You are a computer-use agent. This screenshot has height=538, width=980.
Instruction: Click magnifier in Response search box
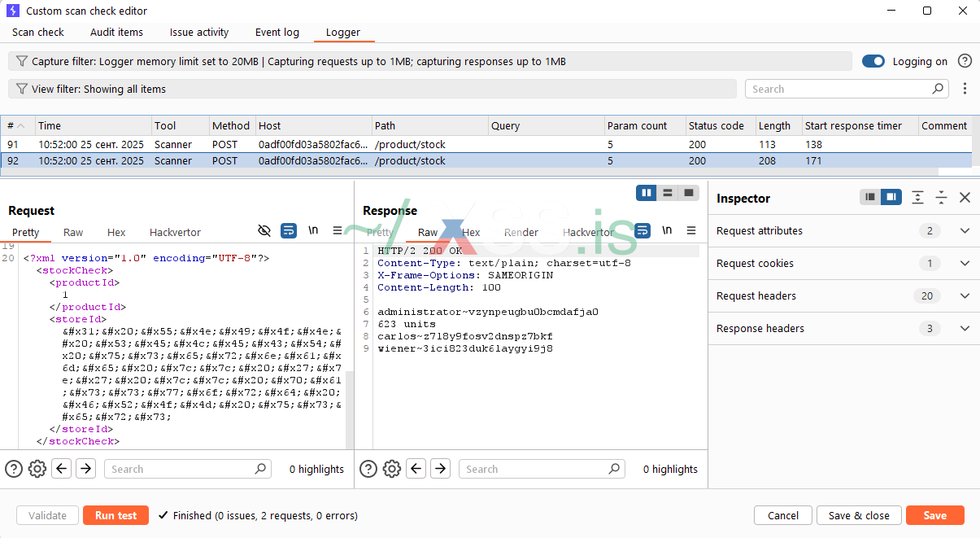(614, 469)
